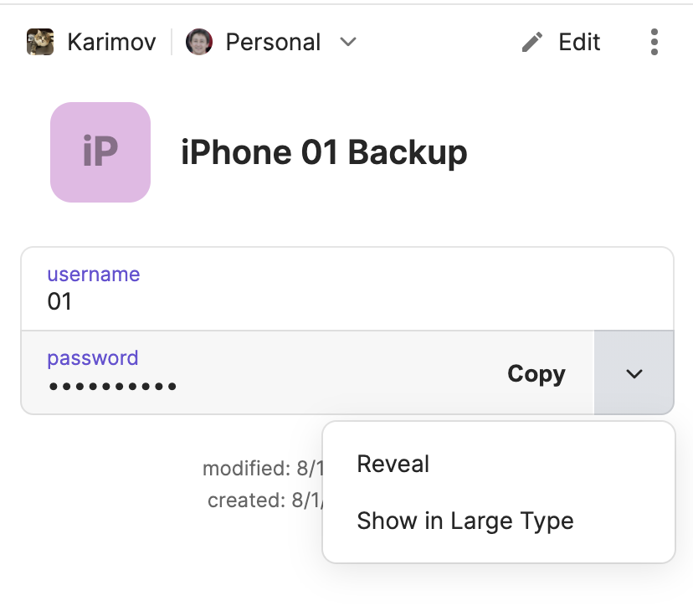This screenshot has width=693, height=616.
Task: Click the hidden password dots
Action: pyautogui.click(x=112, y=387)
